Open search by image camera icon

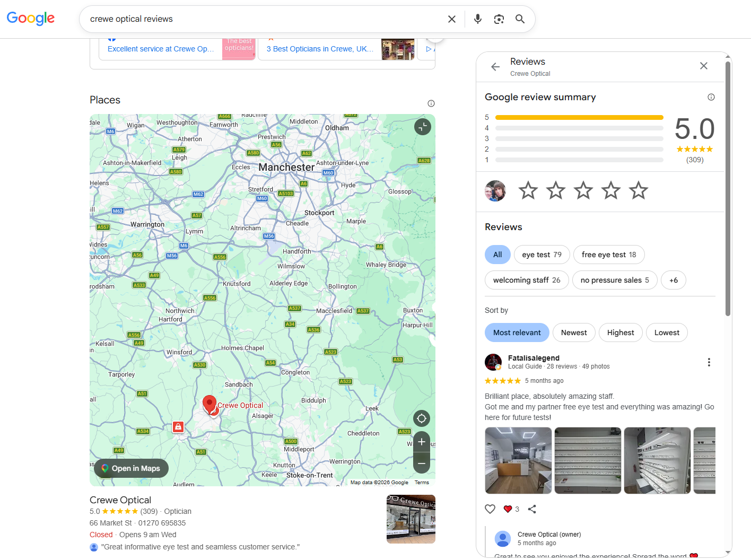pos(499,19)
